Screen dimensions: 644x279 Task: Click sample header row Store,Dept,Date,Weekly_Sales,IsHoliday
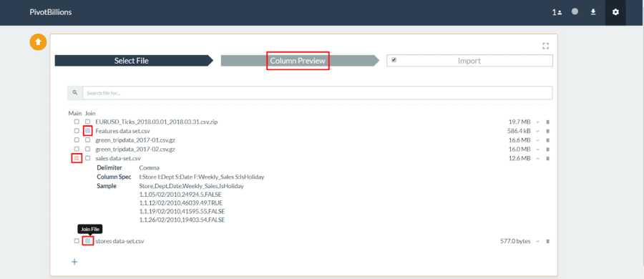tap(191, 186)
